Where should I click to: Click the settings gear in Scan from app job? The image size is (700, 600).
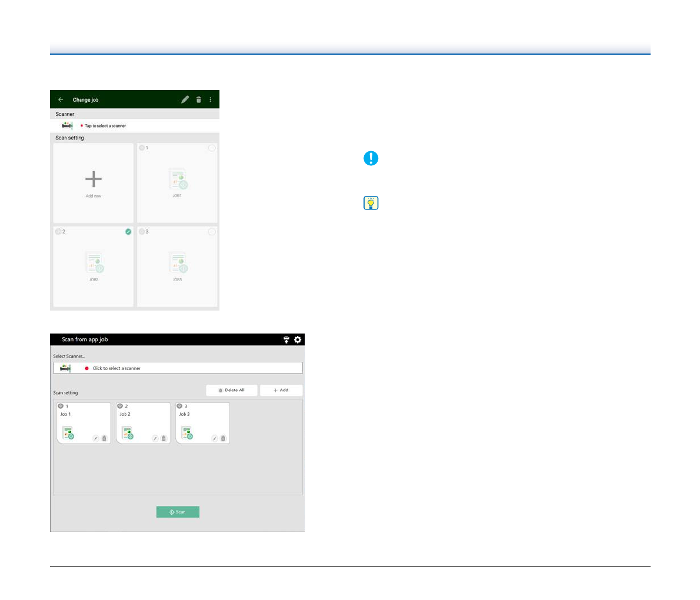pos(298,339)
